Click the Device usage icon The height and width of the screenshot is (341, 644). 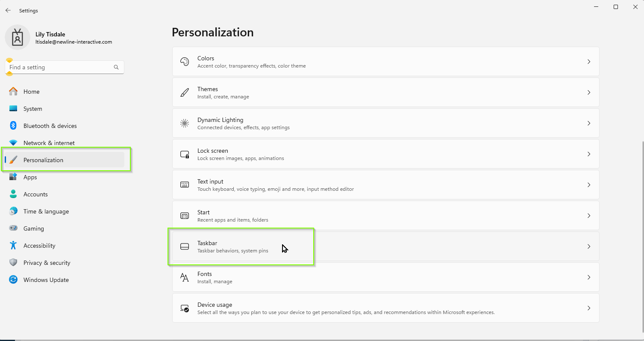pos(185,308)
